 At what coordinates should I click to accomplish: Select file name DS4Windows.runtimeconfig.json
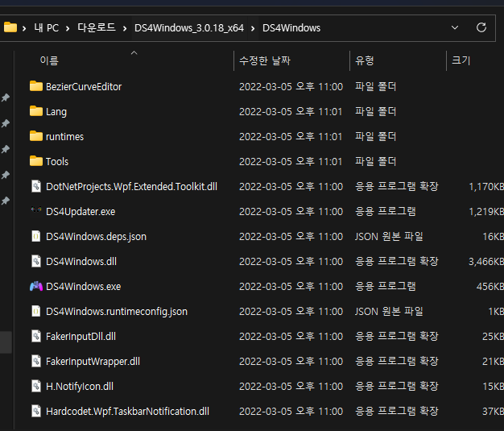point(117,312)
